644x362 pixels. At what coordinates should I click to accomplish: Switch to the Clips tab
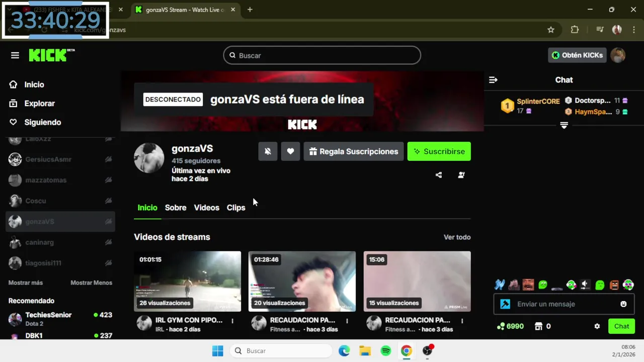click(236, 208)
